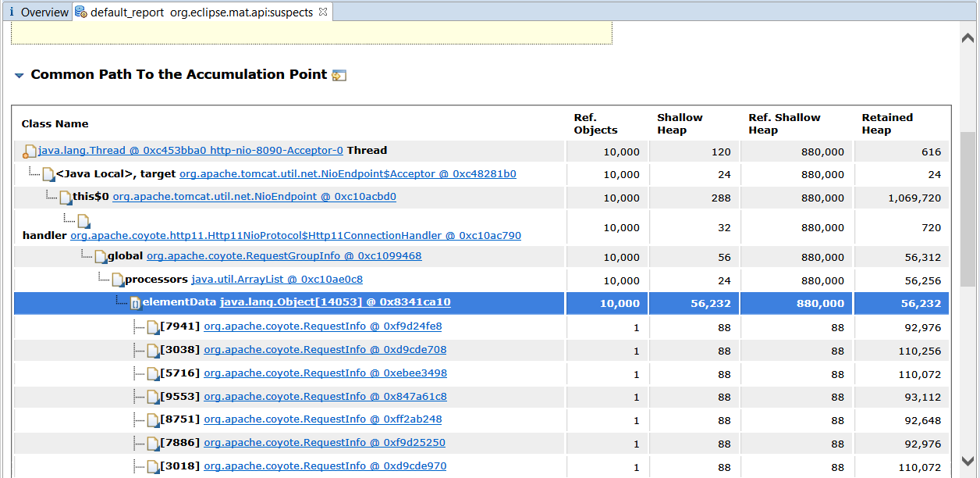This screenshot has height=478, width=980.
Task: Click the default_report tab icon
Action: [x=81, y=12]
